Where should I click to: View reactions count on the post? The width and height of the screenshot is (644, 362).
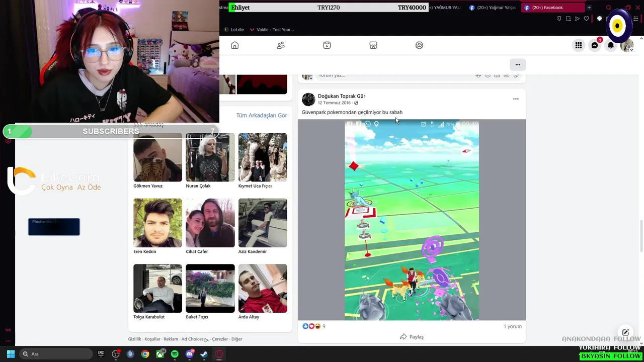(313, 326)
